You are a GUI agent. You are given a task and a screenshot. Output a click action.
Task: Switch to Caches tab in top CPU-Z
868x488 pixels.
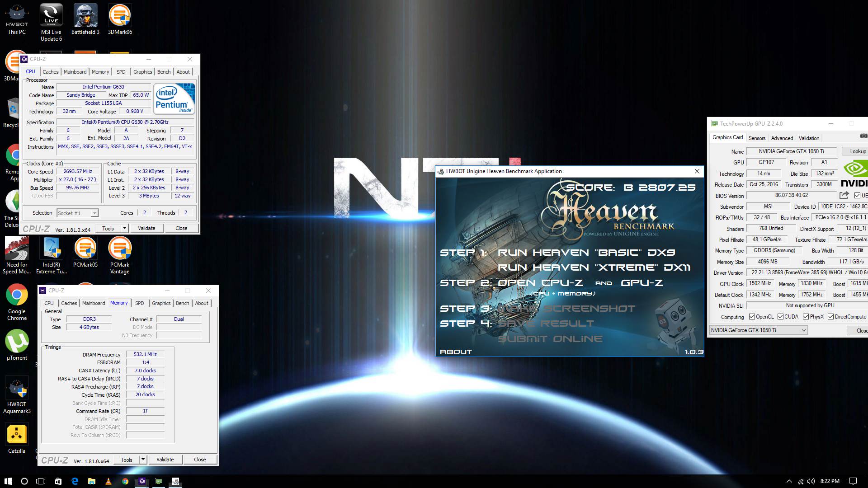(x=51, y=72)
